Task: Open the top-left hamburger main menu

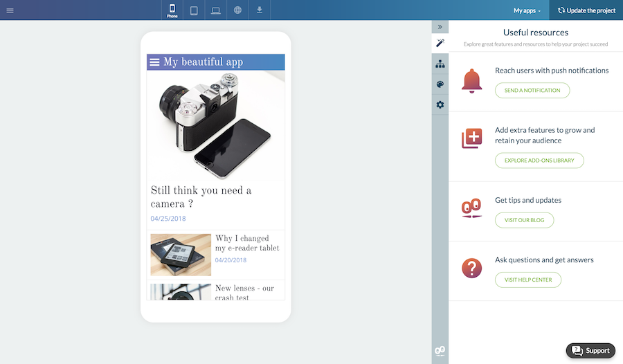Action: [x=10, y=10]
